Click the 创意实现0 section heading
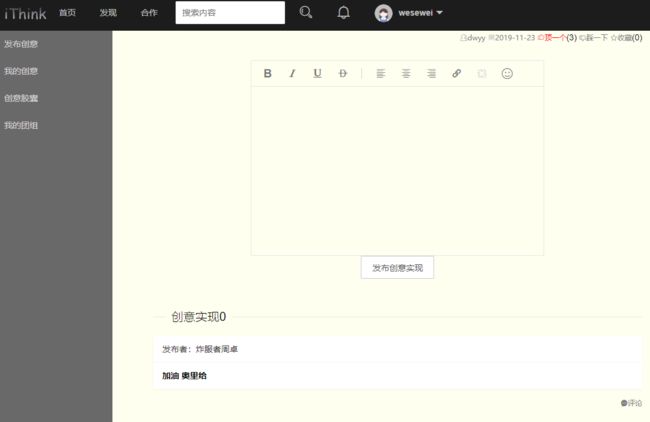This screenshot has height=422, width=650. click(199, 317)
